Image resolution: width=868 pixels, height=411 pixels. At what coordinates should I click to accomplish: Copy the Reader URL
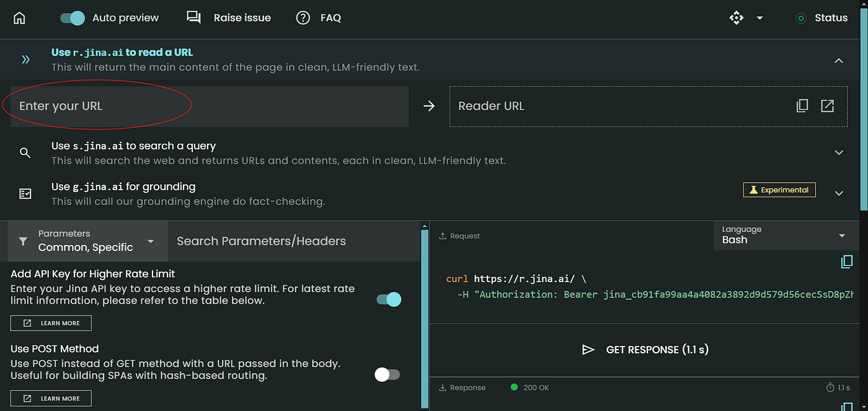click(x=802, y=106)
